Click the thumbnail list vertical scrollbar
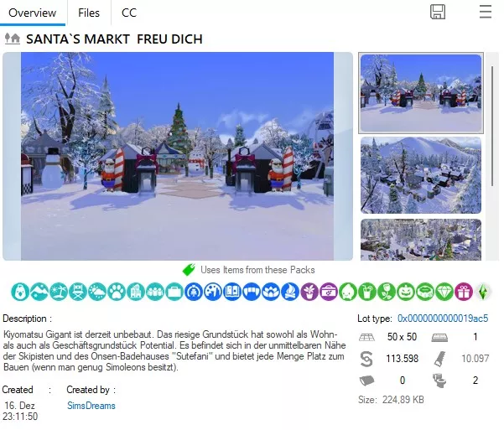This screenshot has width=504, height=430. tap(491, 126)
